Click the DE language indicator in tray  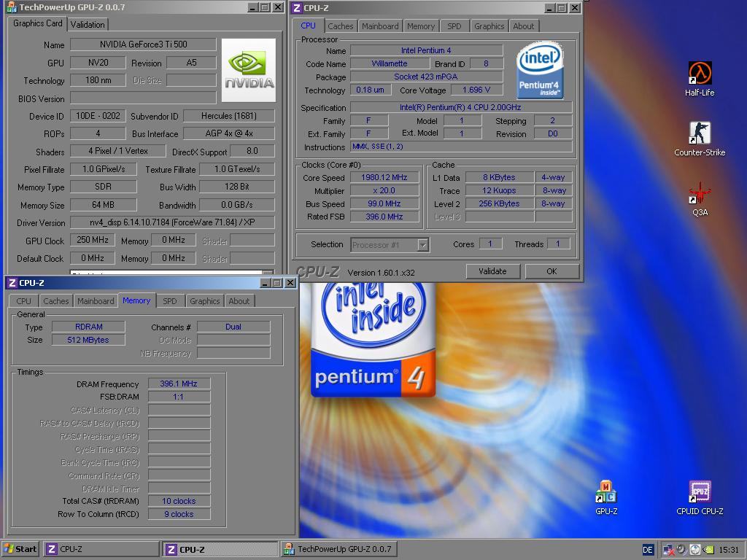click(x=648, y=550)
